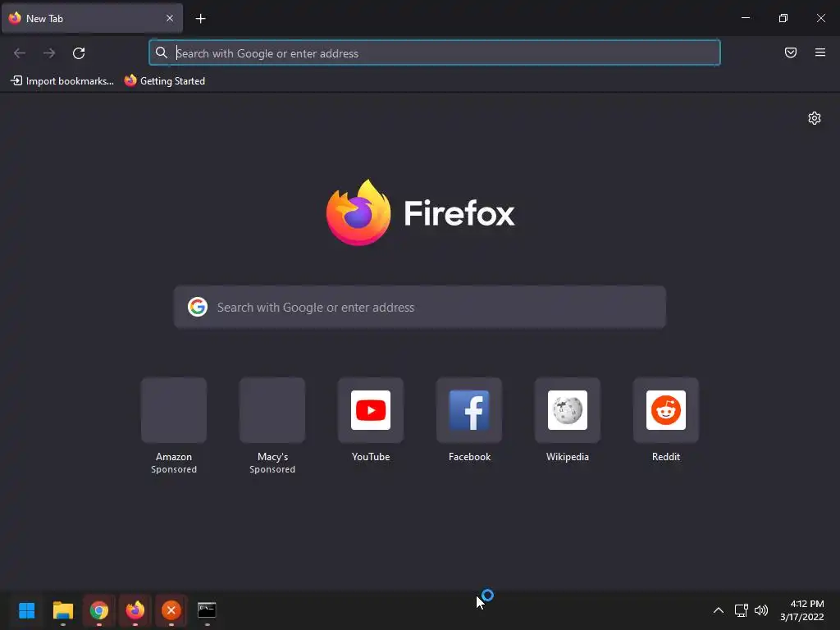Open File Explorer from taskbar
The height and width of the screenshot is (630, 840).
coord(63,610)
